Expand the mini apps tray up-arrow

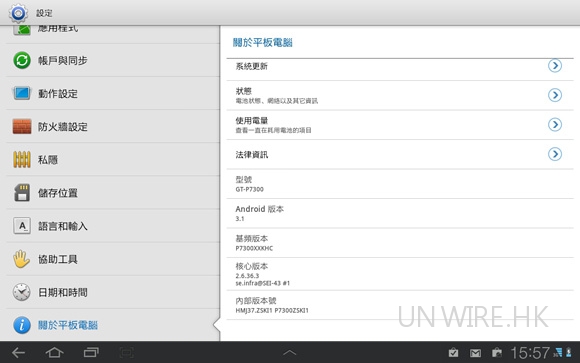290,353
